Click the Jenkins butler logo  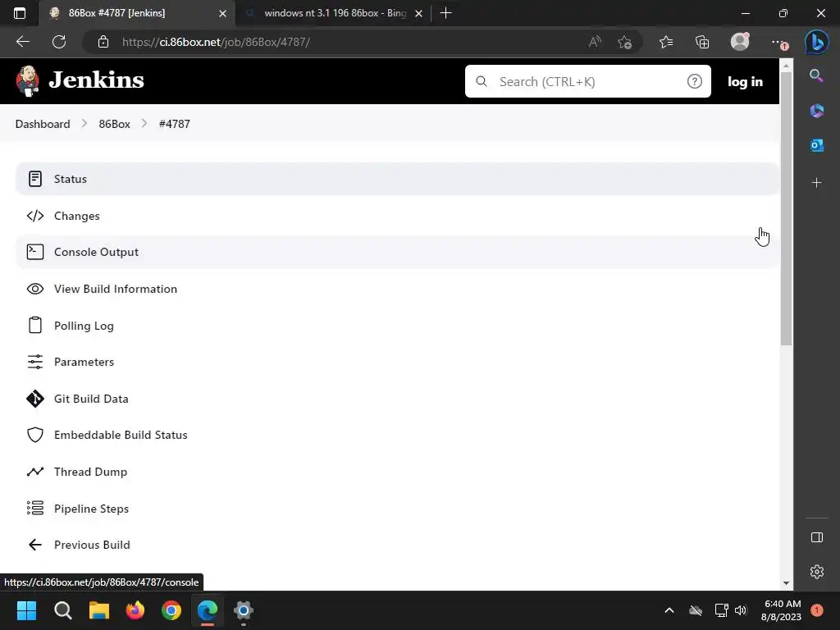click(27, 81)
